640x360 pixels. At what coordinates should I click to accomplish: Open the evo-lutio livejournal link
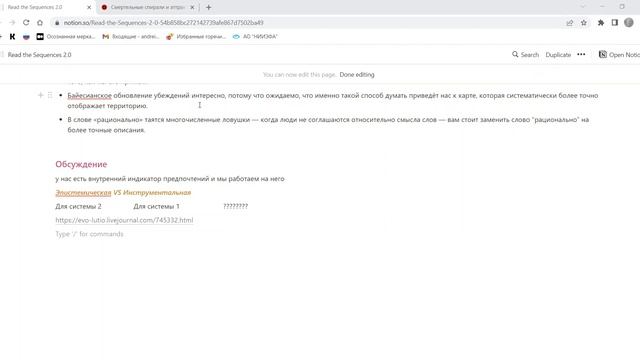tap(124, 220)
